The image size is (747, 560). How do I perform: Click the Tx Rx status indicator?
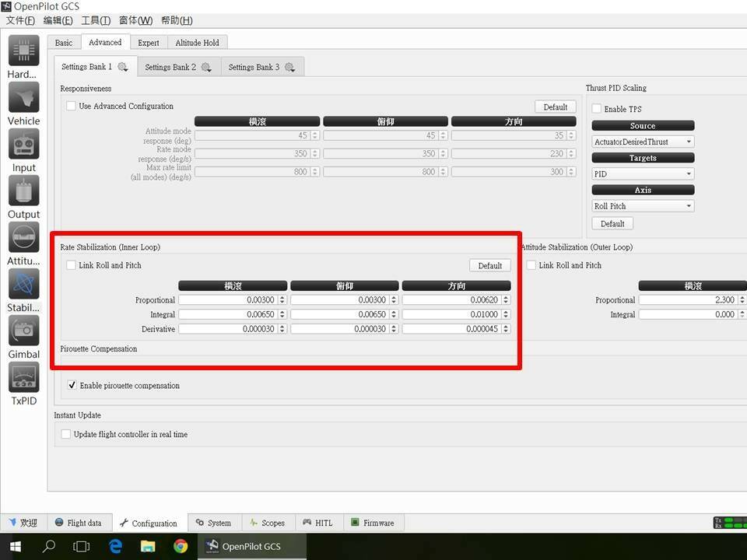pos(729,523)
